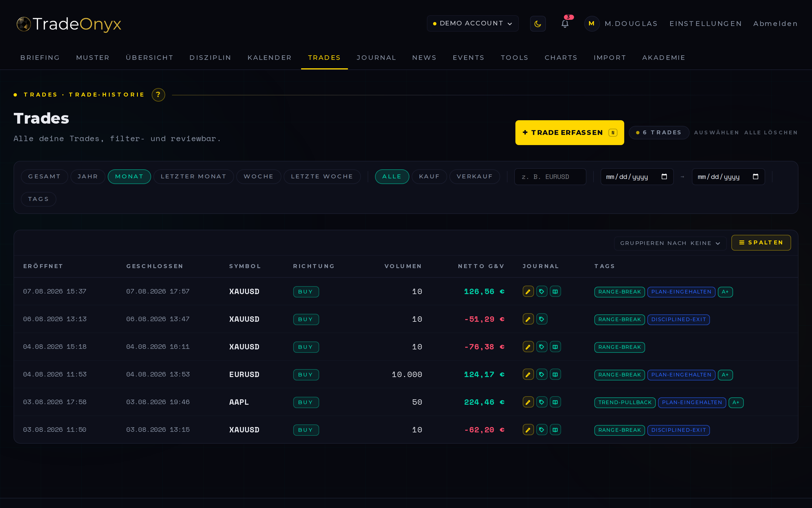The image size is (812, 508).
Task: Open end date calendar picker icon
Action: point(756,176)
